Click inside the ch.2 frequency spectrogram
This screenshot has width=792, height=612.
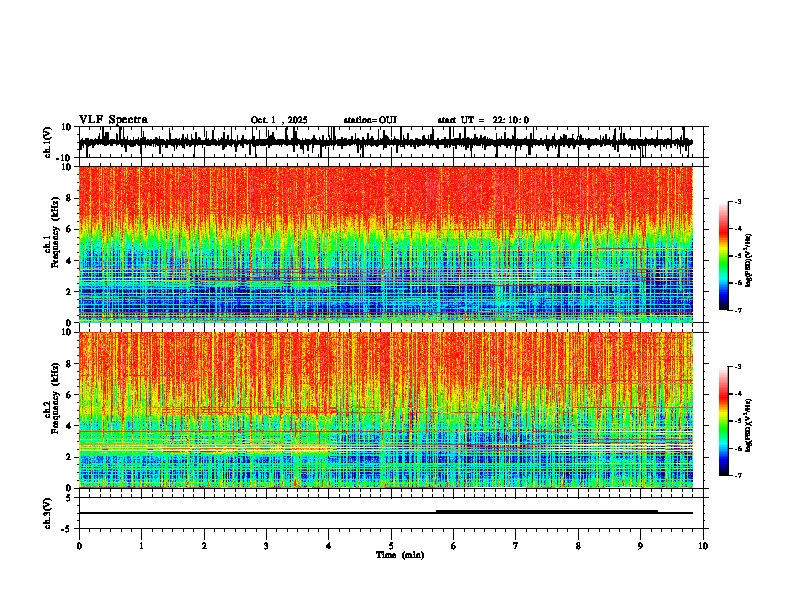[x=386, y=410]
